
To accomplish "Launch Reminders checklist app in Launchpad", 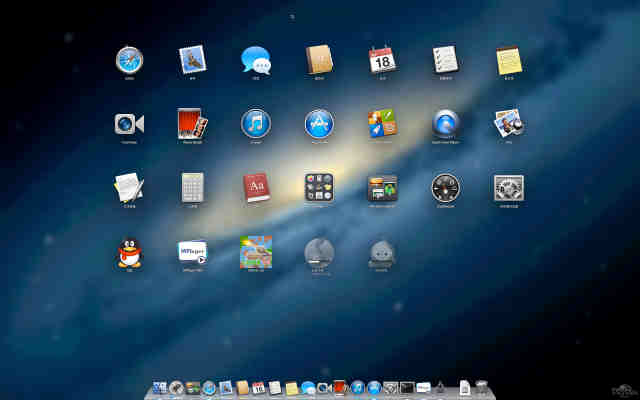I will coord(446,60).
